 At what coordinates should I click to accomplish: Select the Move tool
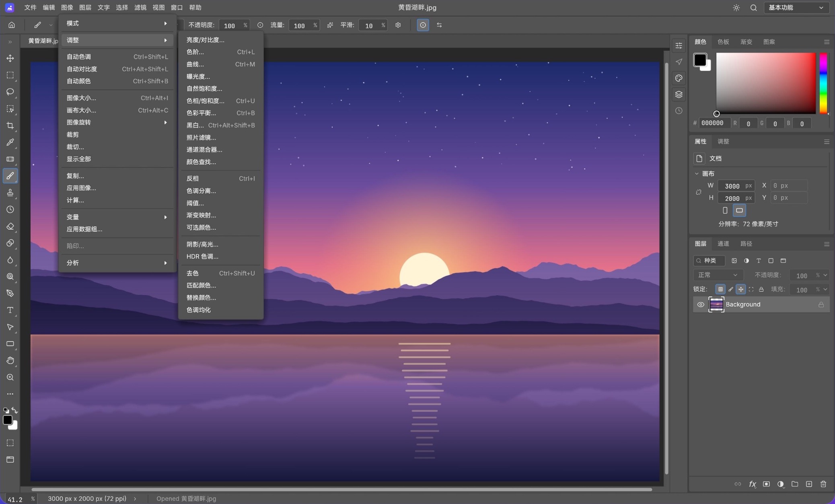coord(10,58)
